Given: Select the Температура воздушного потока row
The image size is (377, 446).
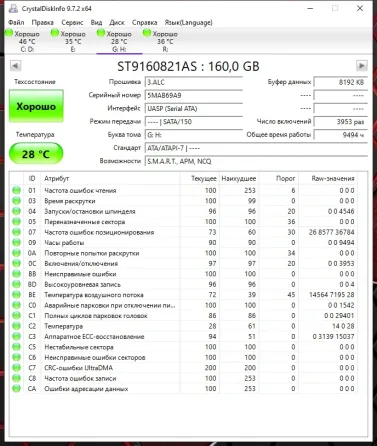Looking at the screenshot, I should point(183,295).
